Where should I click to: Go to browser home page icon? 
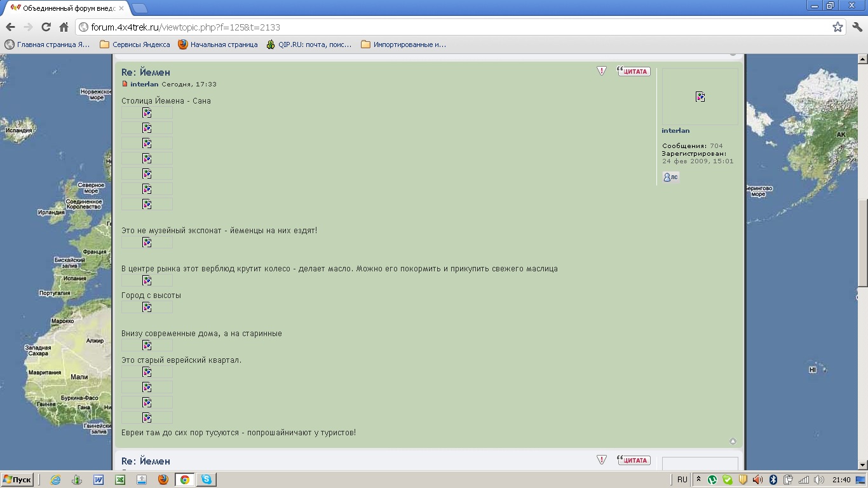[x=64, y=27]
